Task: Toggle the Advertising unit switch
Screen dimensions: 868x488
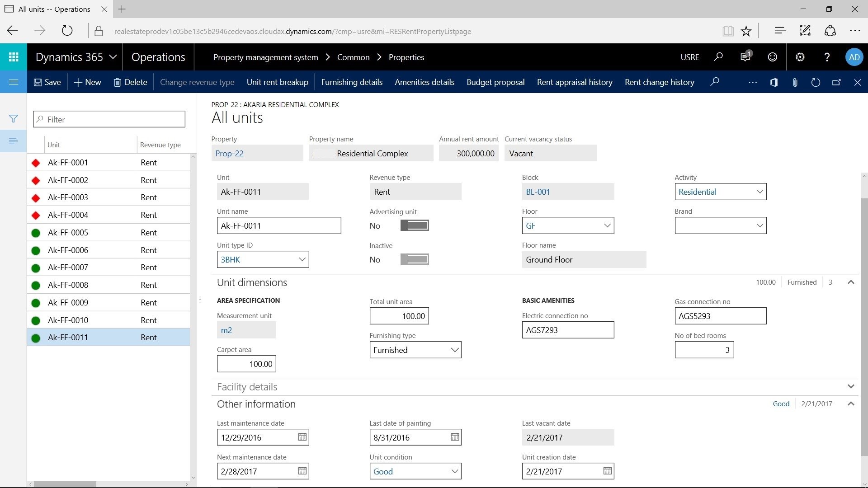Action: [x=415, y=225]
